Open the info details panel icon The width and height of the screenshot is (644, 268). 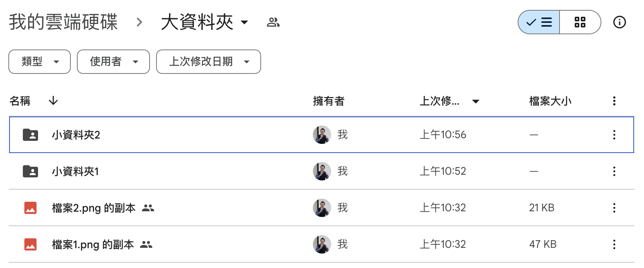point(619,22)
